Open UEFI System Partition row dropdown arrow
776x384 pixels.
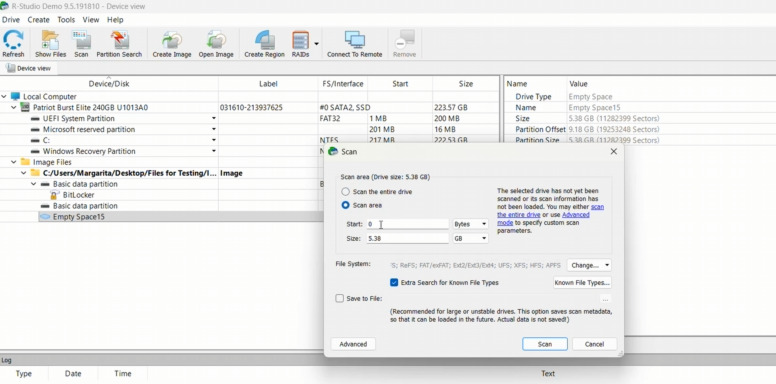214,118
